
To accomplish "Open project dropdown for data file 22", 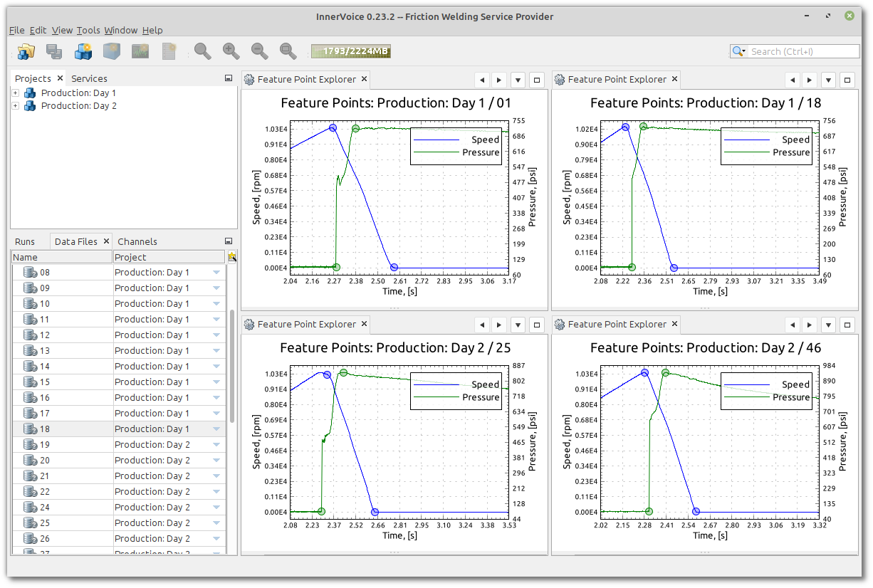I will pos(216,492).
